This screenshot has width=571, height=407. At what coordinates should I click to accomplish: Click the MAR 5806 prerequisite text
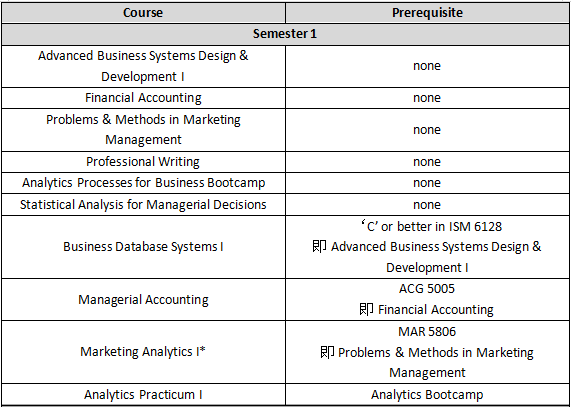click(x=427, y=332)
